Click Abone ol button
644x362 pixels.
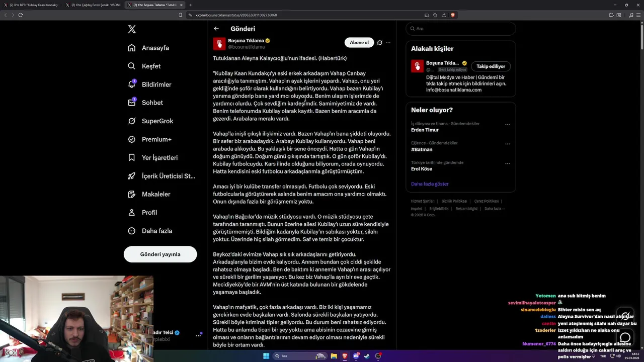359,42
